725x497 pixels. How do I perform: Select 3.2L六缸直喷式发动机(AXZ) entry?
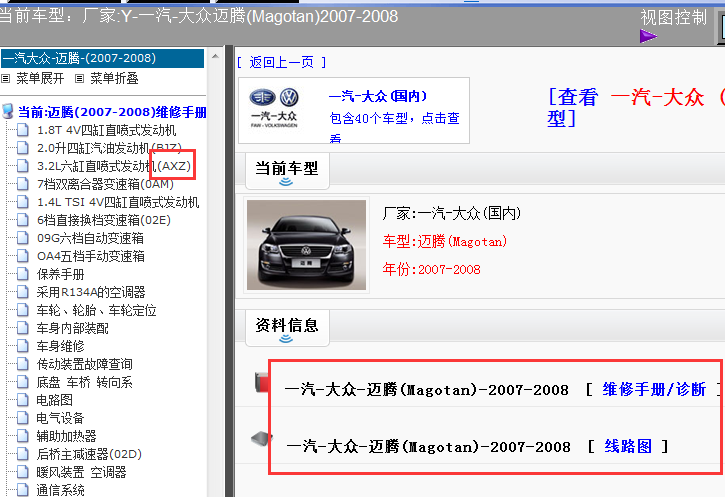click(114, 166)
